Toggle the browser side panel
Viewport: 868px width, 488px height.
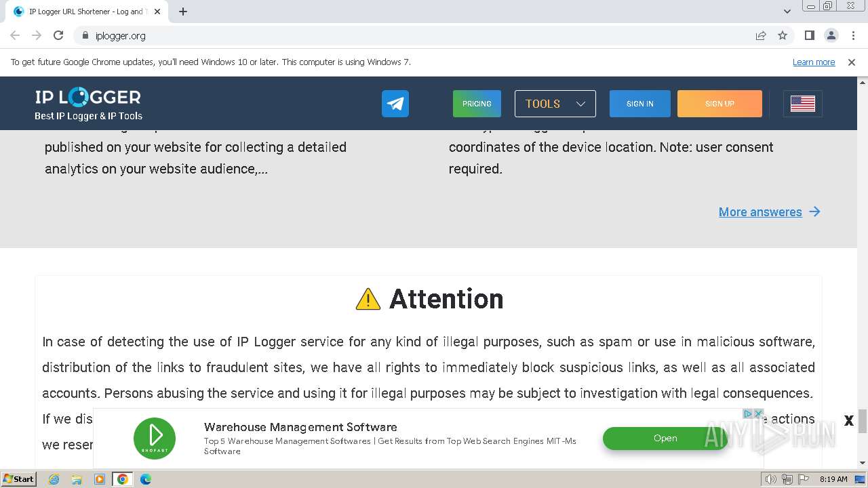810,36
